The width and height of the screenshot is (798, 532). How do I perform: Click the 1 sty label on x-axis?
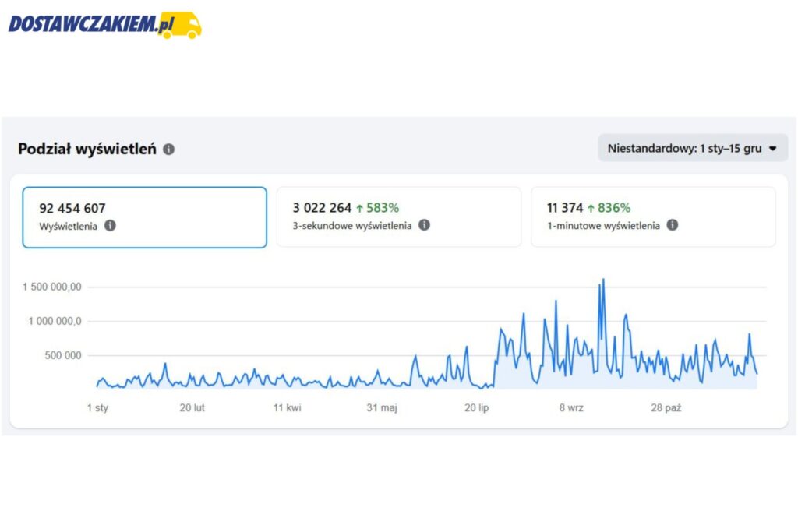tap(97, 408)
